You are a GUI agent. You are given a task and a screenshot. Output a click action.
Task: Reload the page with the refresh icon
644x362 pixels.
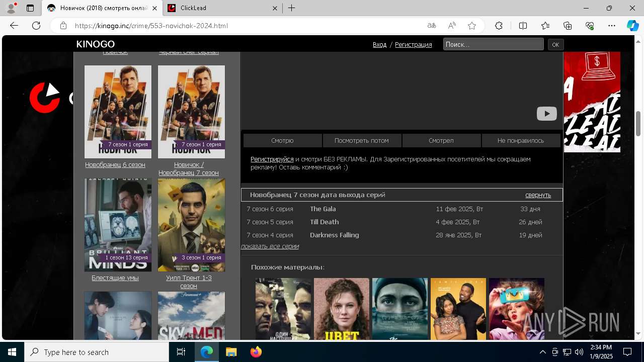[36, 26]
